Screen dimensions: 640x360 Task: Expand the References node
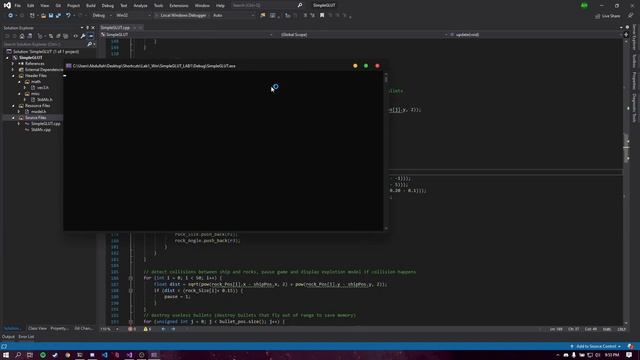point(13,64)
